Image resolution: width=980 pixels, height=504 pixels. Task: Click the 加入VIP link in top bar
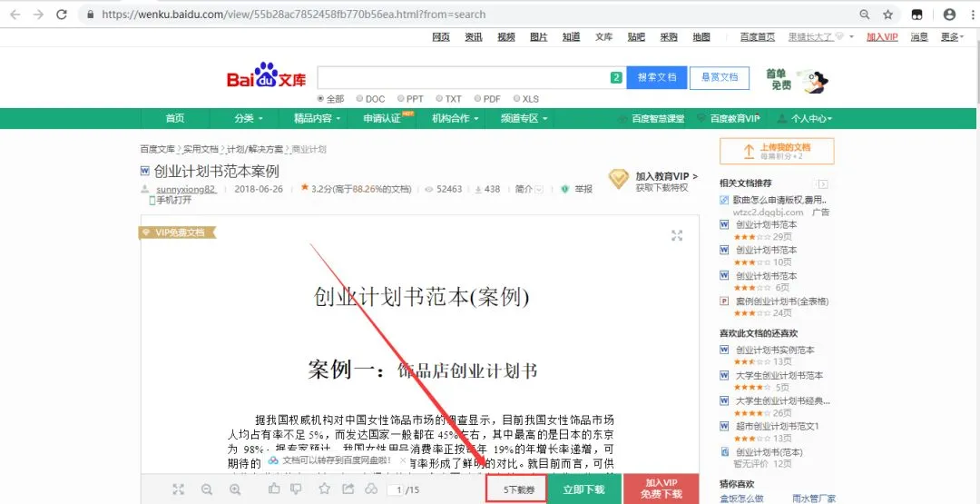point(882,37)
